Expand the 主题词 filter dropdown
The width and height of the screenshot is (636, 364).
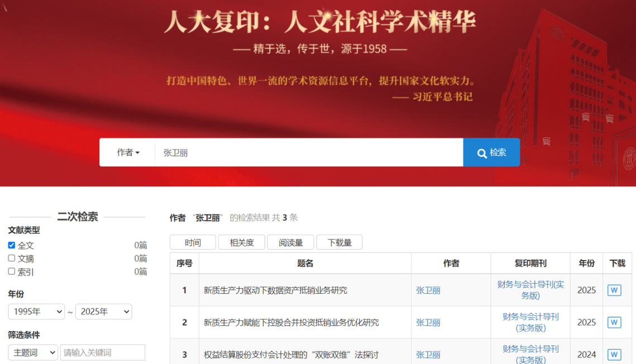[33, 352]
